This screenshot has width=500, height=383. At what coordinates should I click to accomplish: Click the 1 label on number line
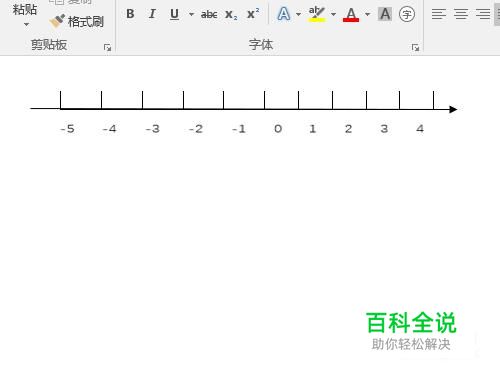coord(312,129)
